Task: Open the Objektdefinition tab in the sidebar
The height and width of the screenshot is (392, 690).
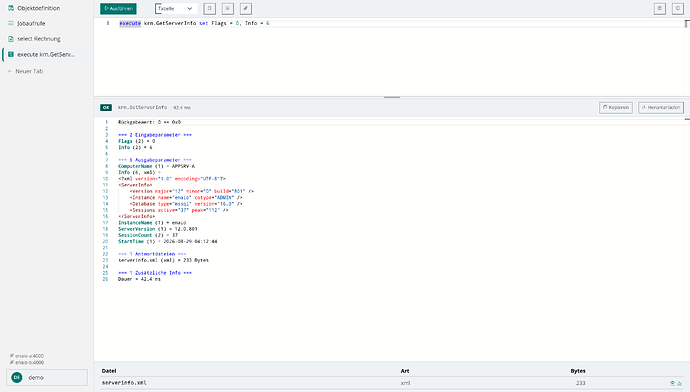Action: click(46, 8)
